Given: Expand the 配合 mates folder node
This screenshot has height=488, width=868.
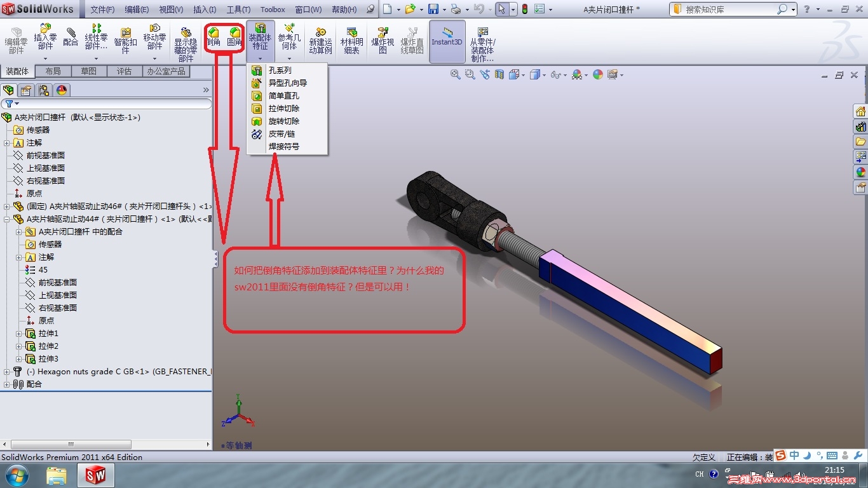Looking at the screenshot, I should 6,384.
